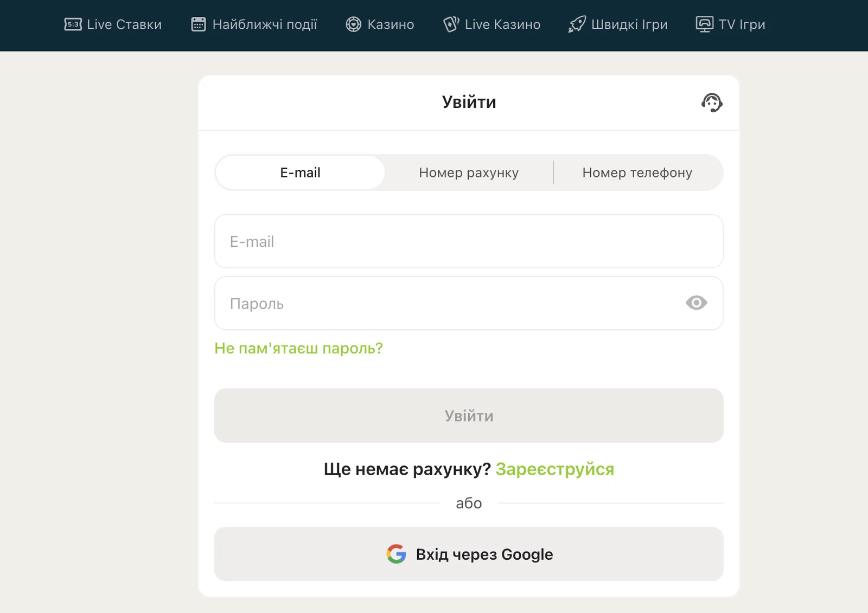Click the Не пам'ятаєш пароль? link
The image size is (868, 613).
(298, 348)
